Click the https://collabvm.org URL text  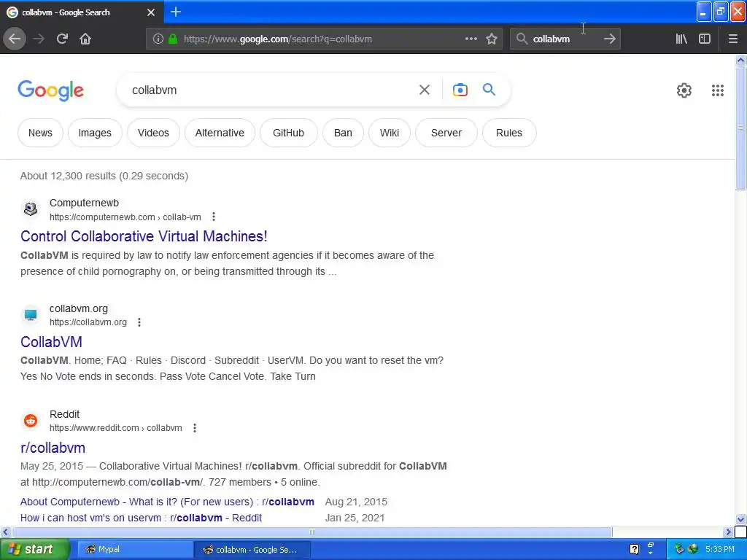88,322
